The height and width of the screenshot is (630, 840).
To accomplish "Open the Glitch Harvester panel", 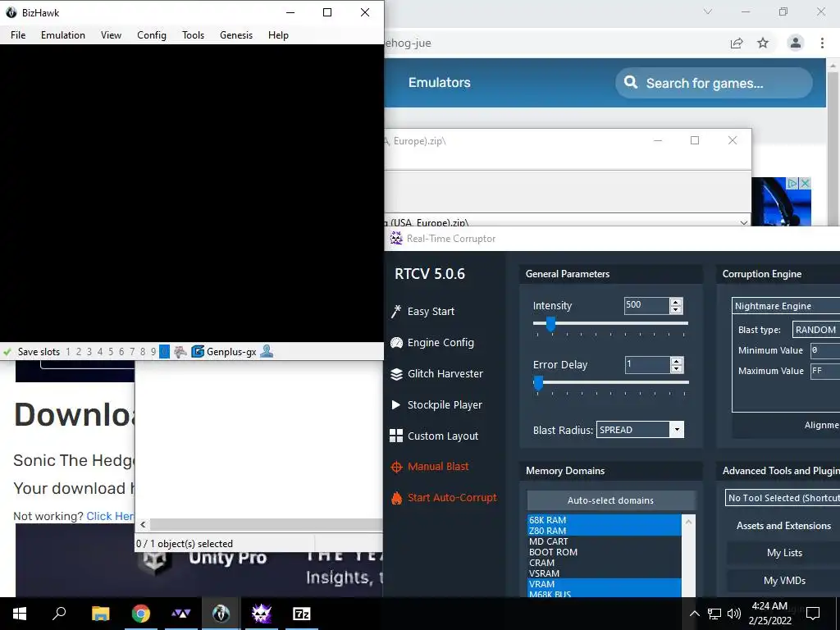I will (445, 373).
